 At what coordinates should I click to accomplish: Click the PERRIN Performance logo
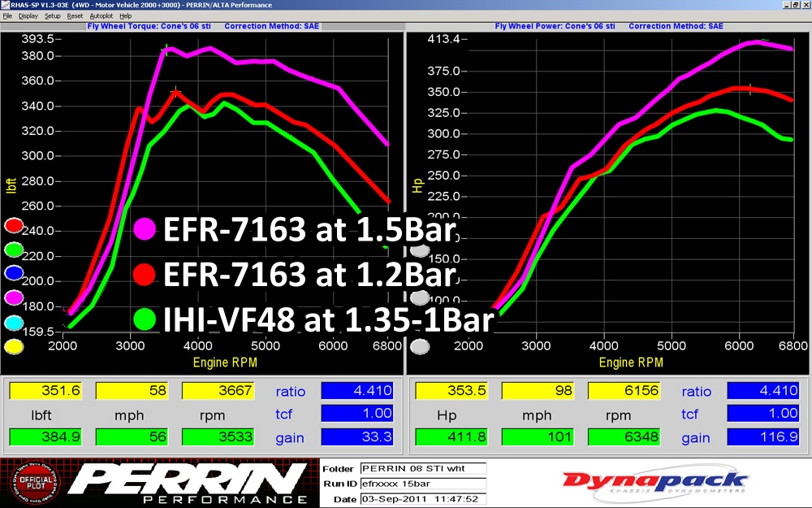point(188,483)
